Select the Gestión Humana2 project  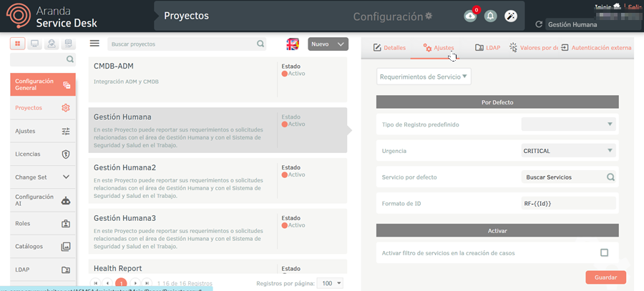[x=218, y=181]
